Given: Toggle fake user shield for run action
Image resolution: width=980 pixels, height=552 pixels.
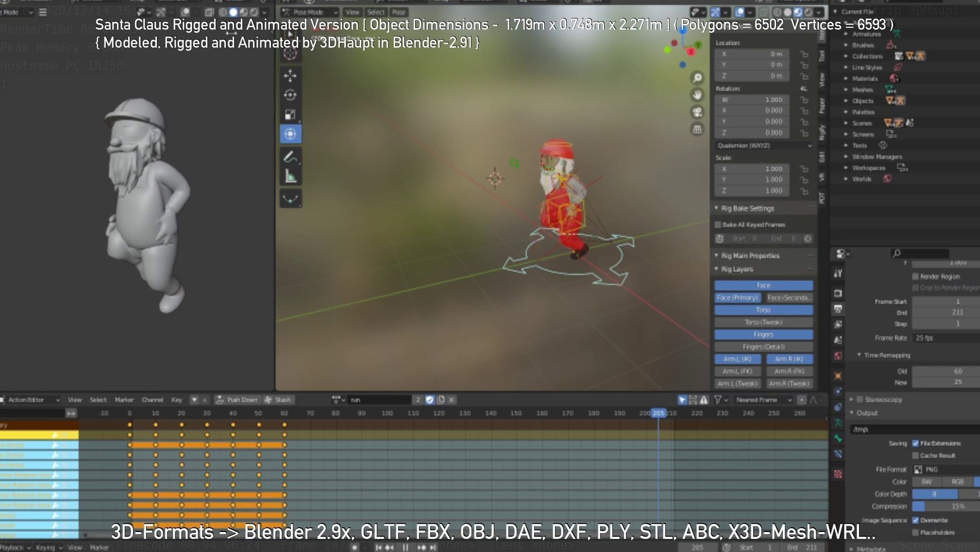Looking at the screenshot, I should (429, 400).
